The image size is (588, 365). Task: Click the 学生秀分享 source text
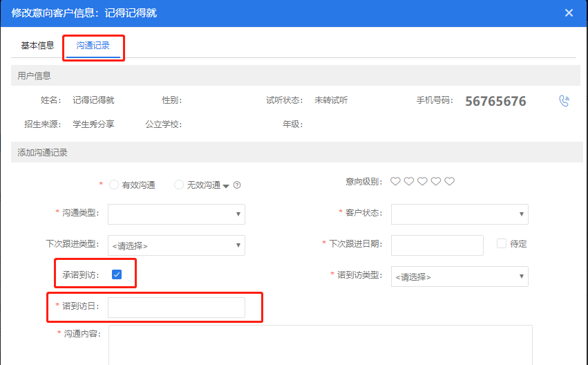(93, 124)
